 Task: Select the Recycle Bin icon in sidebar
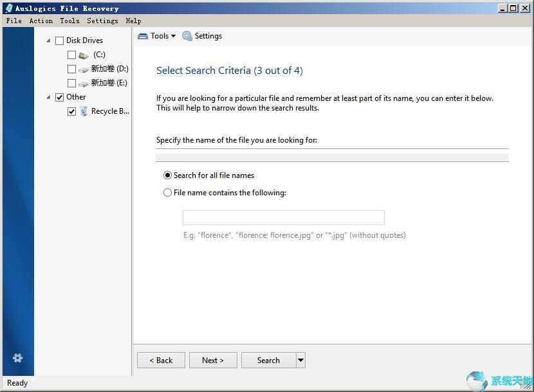[84, 111]
